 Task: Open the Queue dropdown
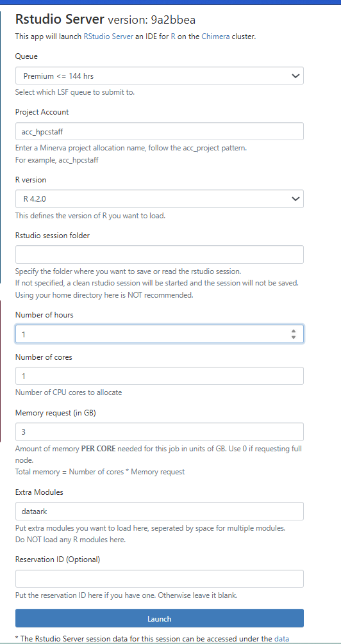coord(159,76)
